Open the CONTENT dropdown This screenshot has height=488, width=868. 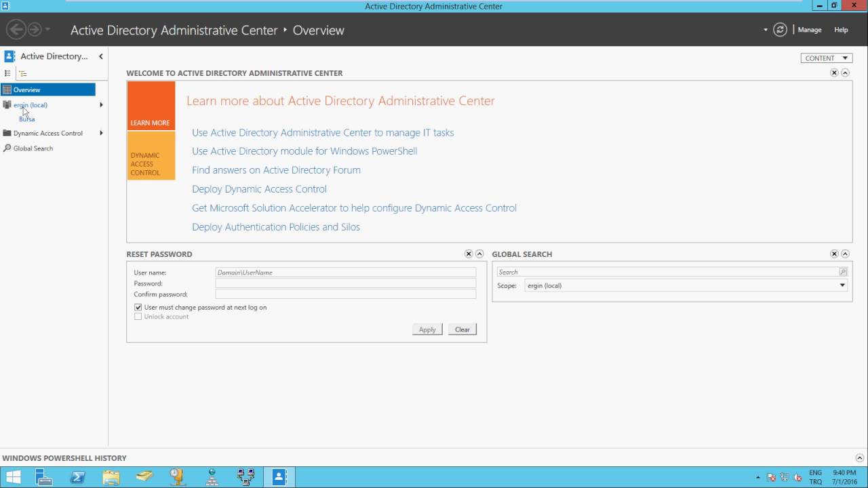click(x=826, y=58)
